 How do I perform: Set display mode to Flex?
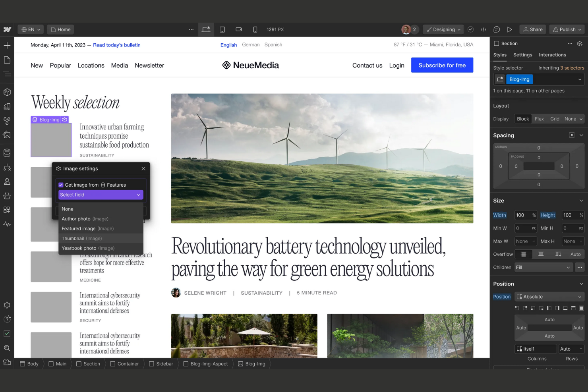coord(539,118)
